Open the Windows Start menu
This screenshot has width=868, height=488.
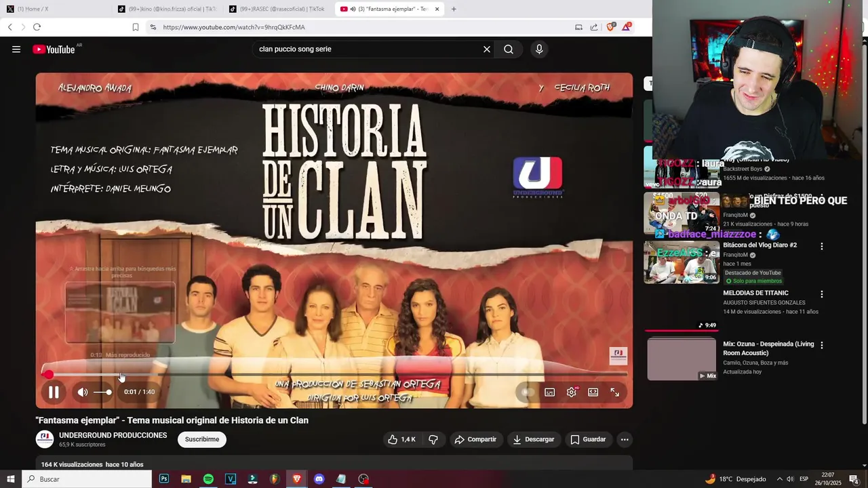[10, 479]
